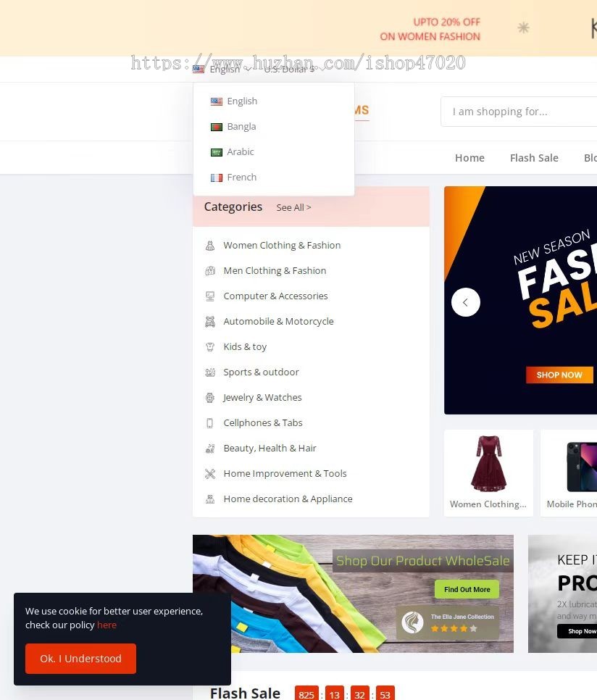The image size is (597, 700).
Task: Click the Men Clothing & Fashion icon
Action: click(209, 271)
